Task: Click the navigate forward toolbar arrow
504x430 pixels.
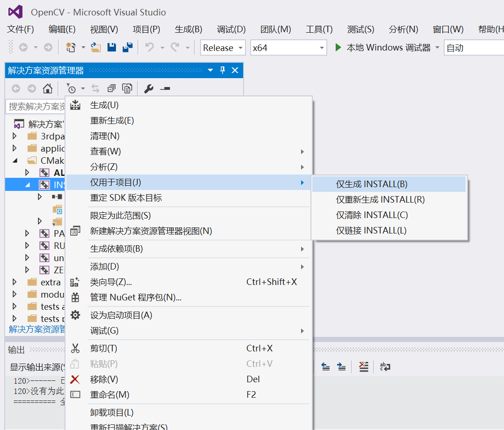Action: [48, 48]
